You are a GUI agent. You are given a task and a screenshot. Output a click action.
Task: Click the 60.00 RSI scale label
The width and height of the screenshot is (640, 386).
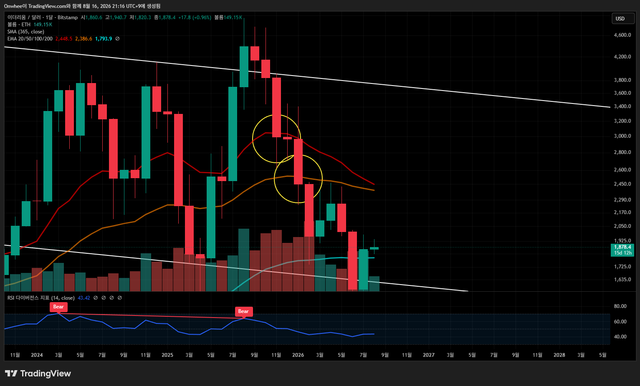(620, 322)
